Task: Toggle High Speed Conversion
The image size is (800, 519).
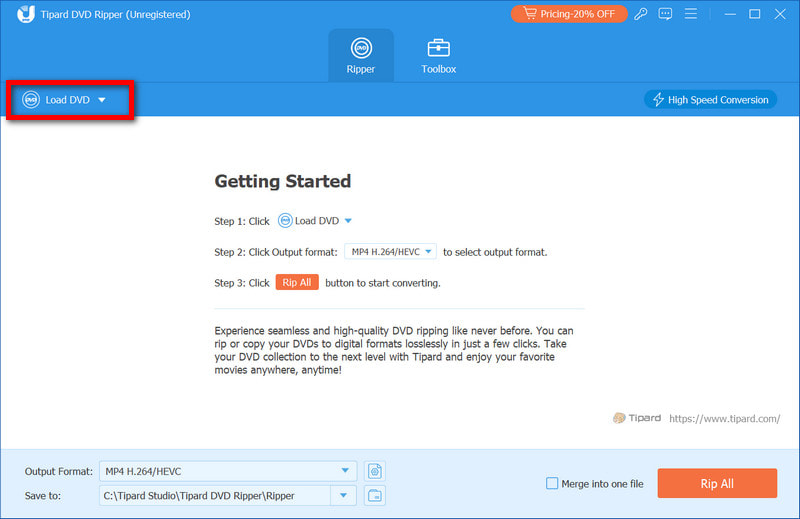Action: pyautogui.click(x=710, y=100)
